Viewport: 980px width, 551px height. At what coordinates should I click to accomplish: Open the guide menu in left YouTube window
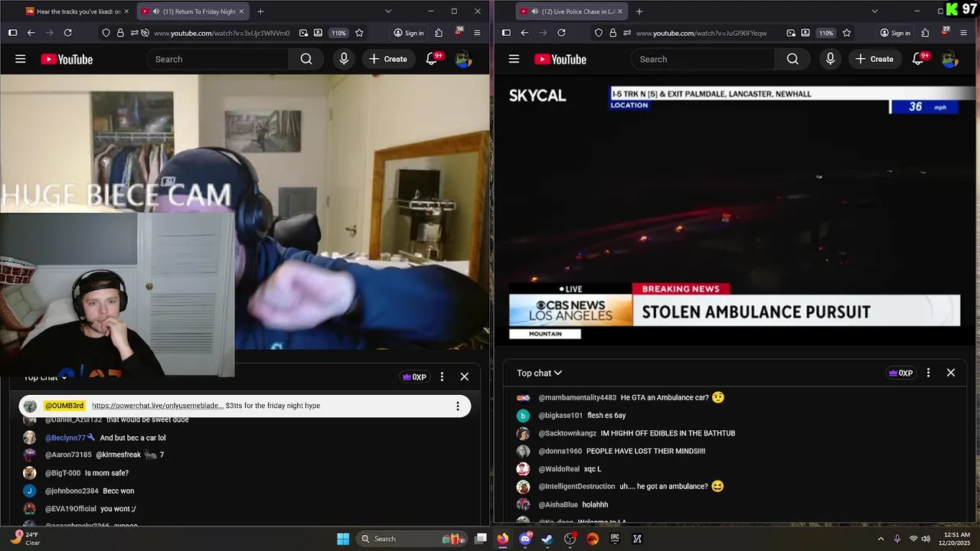click(x=21, y=59)
